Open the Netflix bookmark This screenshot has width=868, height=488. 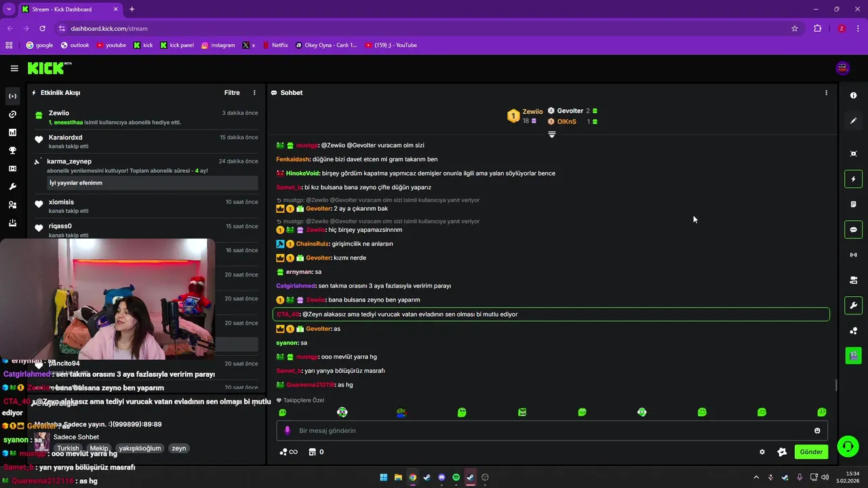click(x=275, y=45)
